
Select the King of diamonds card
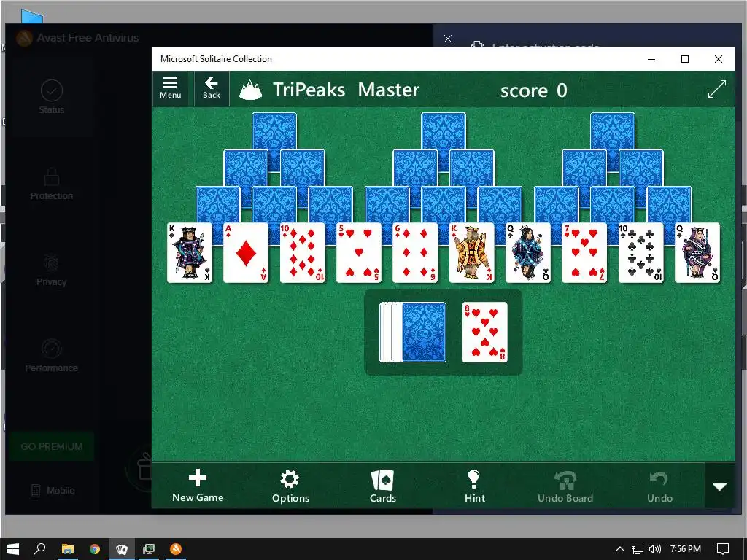(x=472, y=253)
